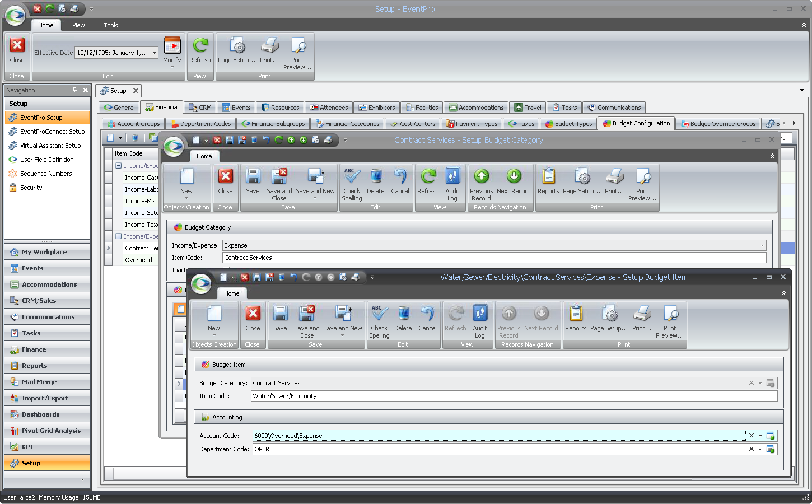This screenshot has height=504, width=812.
Task: Open lookup button beside Department Code field
Action: pyautogui.click(x=771, y=449)
